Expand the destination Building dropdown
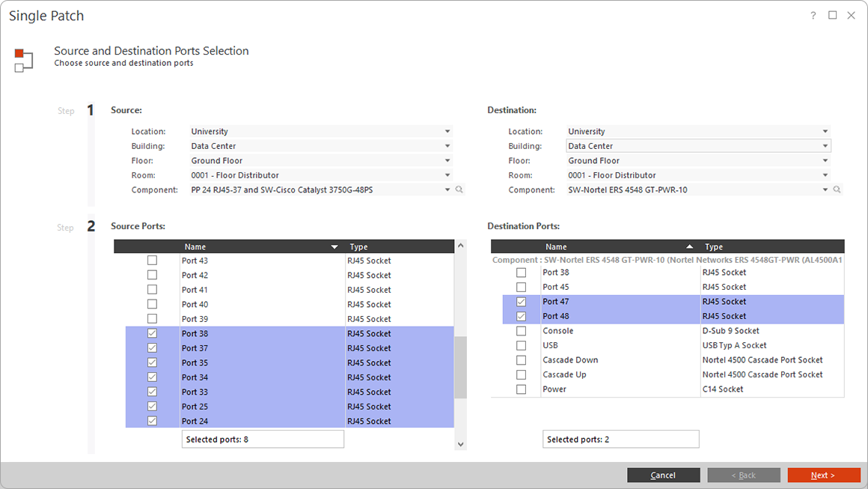Viewport: 868px width, 489px height. pos(825,146)
